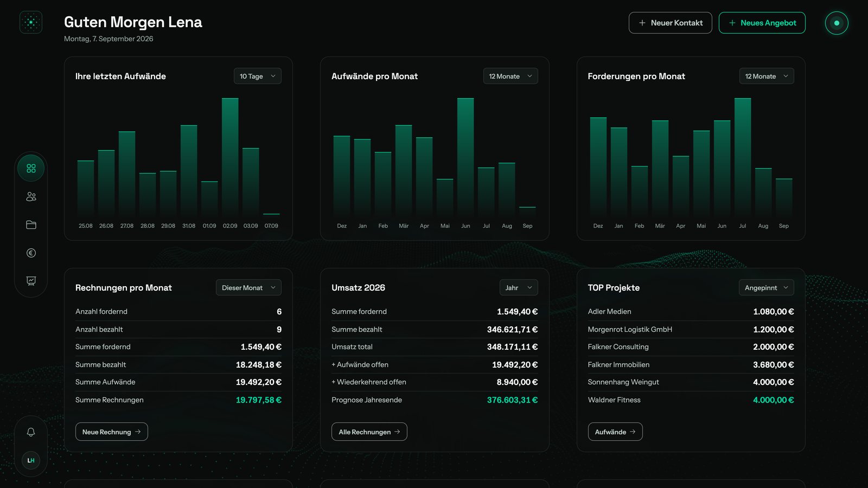Click the Summe Aufwände row
The image size is (868, 488).
(x=178, y=382)
